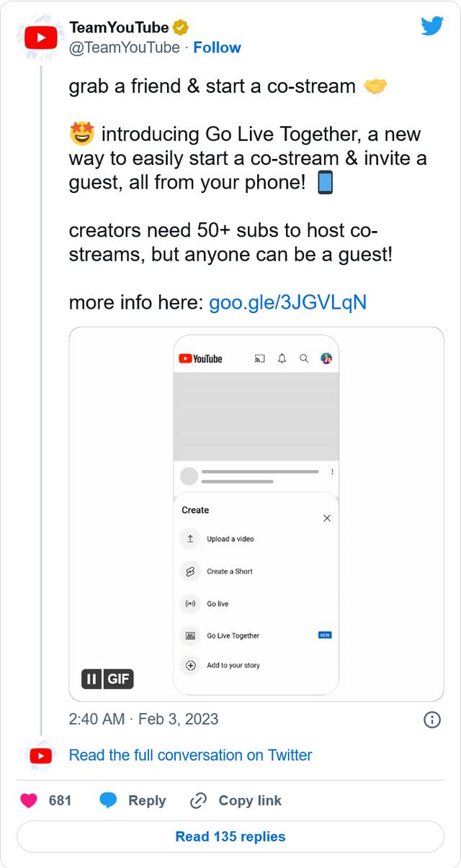Open Read 135 replies
Screen dimensions: 461x868
[230, 836]
